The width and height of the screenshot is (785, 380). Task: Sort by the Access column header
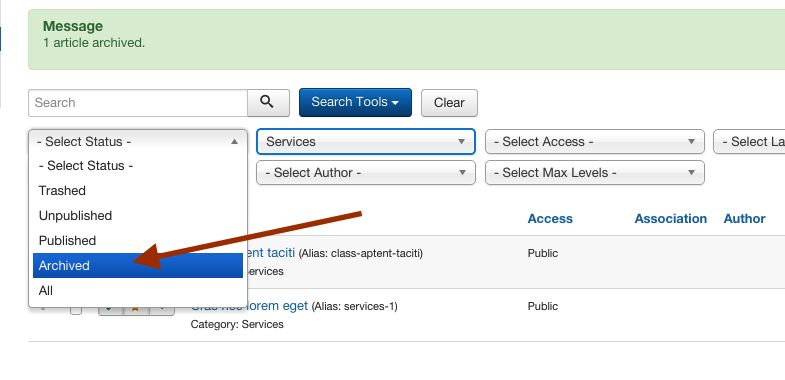550,219
